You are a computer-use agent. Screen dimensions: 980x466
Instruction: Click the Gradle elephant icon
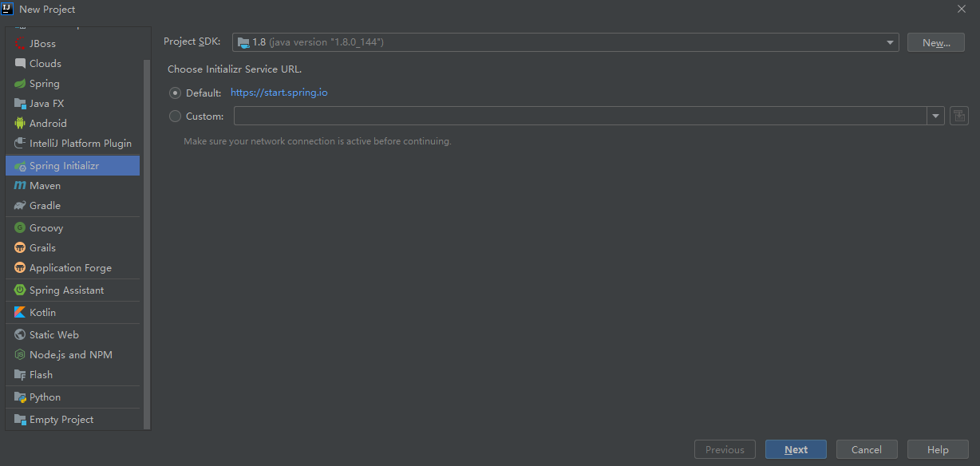click(x=20, y=206)
